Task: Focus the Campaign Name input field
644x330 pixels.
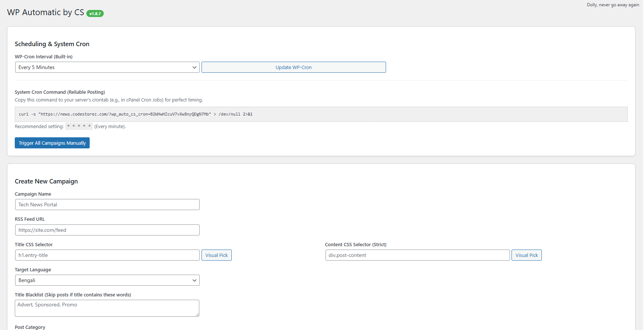Action: coord(107,204)
